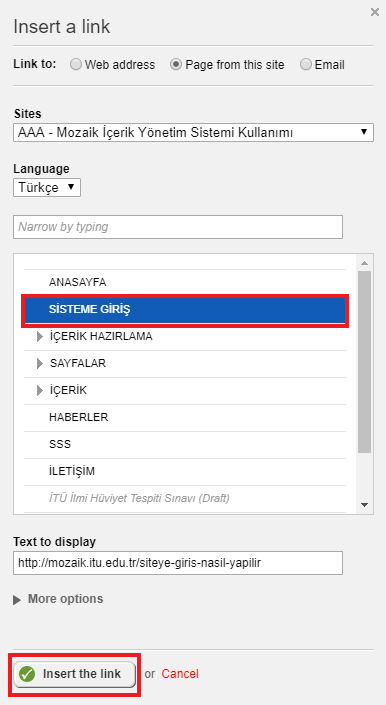The height and width of the screenshot is (705, 386).
Task: Click the Text to display field
Action: pos(178,563)
